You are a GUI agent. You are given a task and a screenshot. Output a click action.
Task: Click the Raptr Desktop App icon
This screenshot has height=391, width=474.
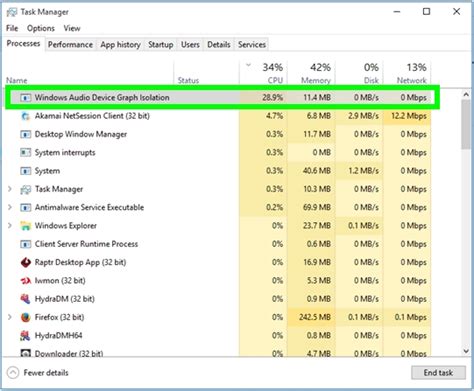(x=25, y=262)
